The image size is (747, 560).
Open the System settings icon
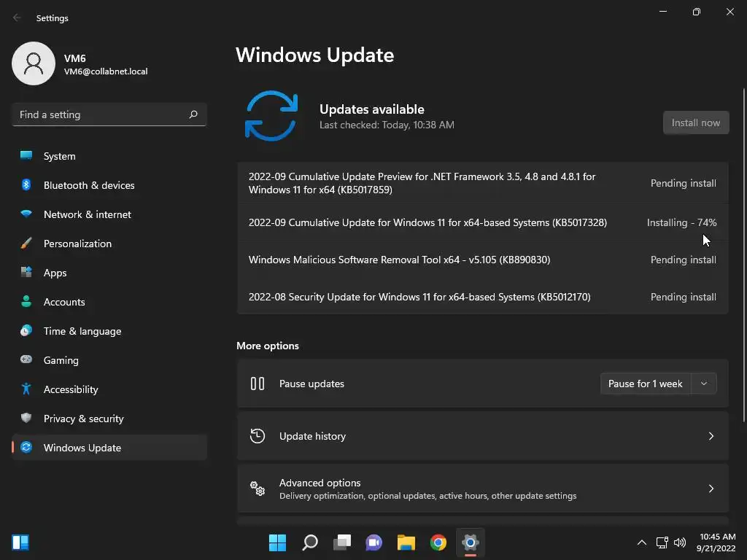pyautogui.click(x=26, y=155)
